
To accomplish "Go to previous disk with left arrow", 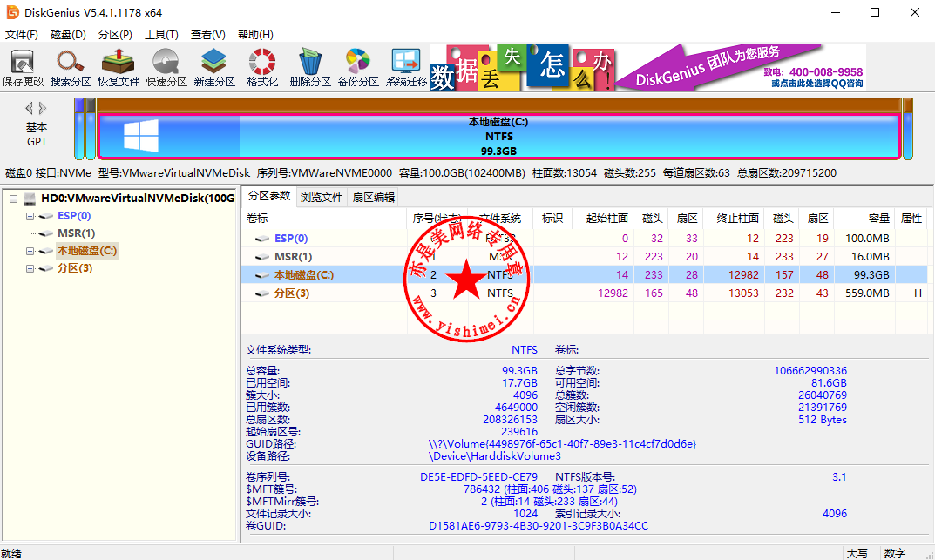I will (29, 108).
